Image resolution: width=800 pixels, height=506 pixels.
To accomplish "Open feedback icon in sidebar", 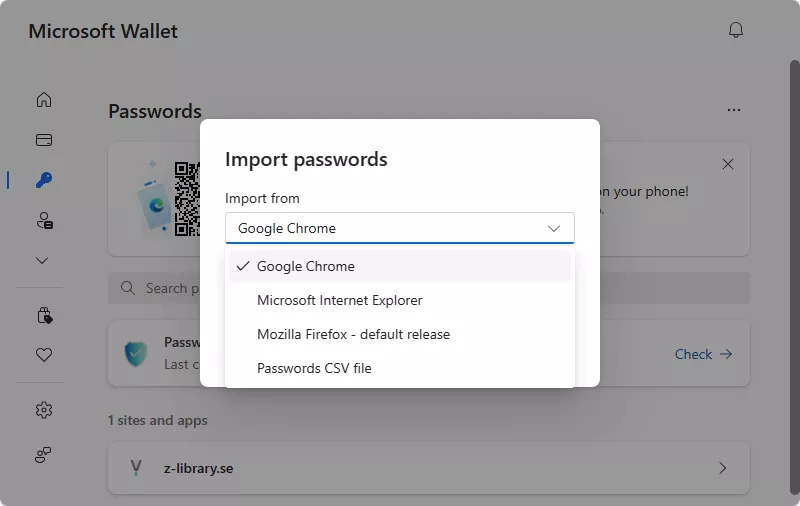I will pos(43,454).
